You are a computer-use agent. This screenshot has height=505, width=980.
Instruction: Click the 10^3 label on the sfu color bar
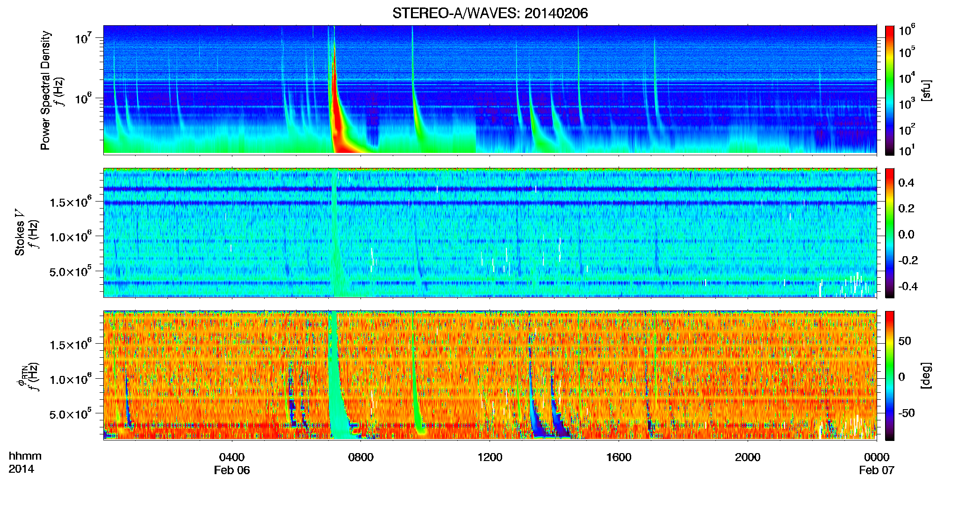coord(907,103)
